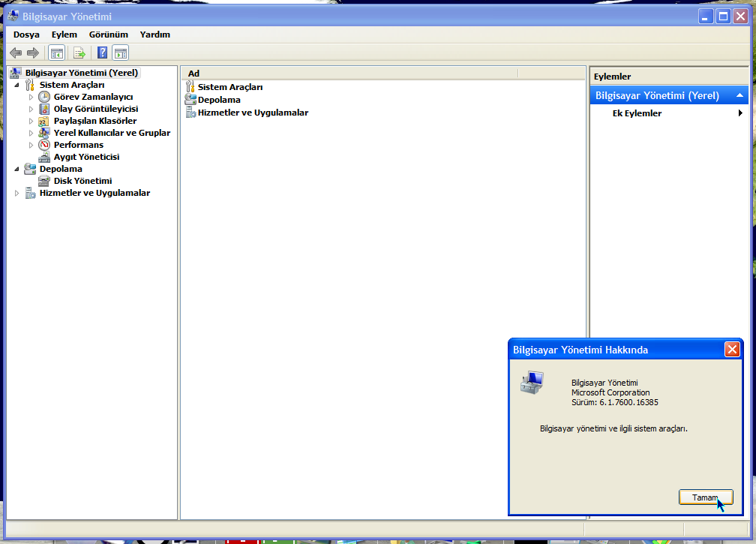The width and height of the screenshot is (756, 544).
Task: Select Performans label in the tree
Action: point(79,145)
